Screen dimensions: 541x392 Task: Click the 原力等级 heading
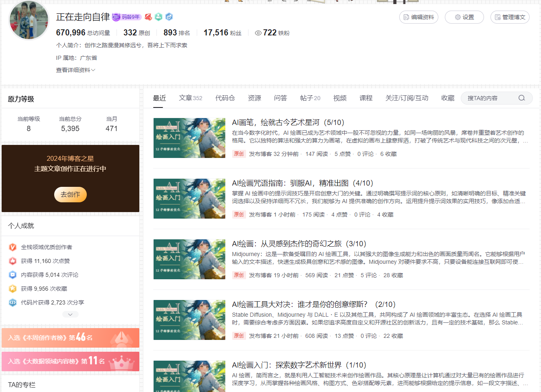click(x=21, y=99)
